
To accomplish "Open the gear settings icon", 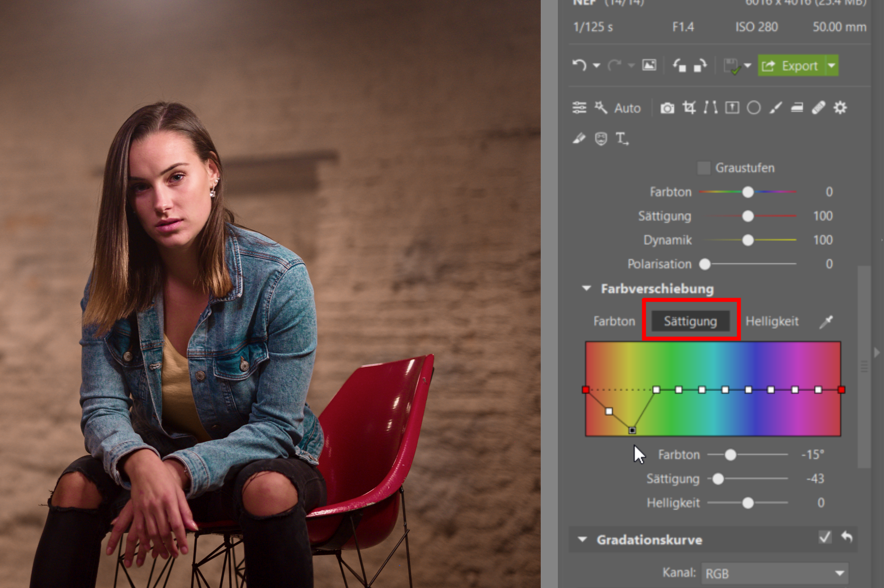I will 840,108.
